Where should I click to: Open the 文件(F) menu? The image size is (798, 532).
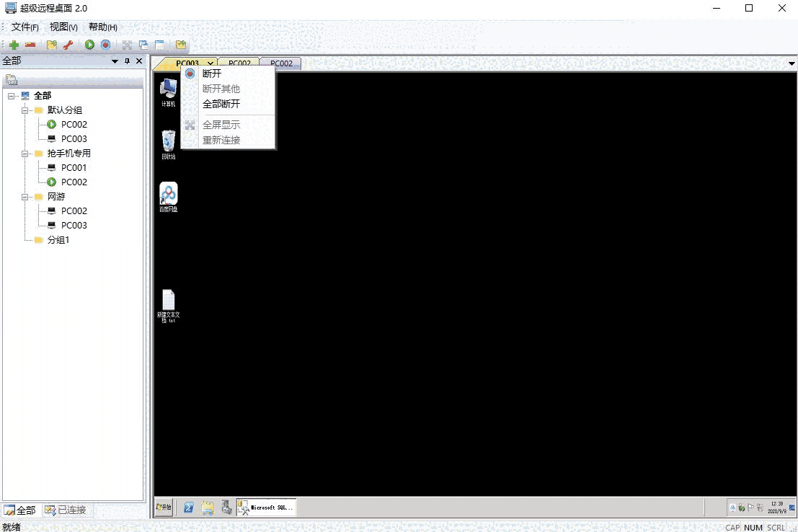click(25, 27)
